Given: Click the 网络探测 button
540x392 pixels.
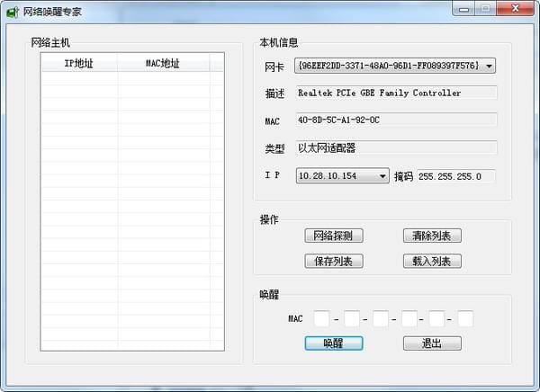Looking at the screenshot, I should [333, 236].
